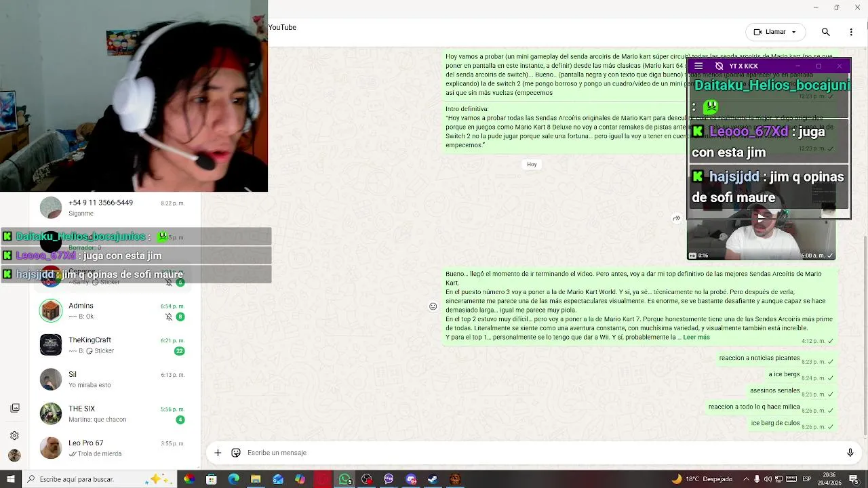Viewport: 868px width, 488px height.
Task: Open File Explorer from the taskbar
Action: click(256, 479)
